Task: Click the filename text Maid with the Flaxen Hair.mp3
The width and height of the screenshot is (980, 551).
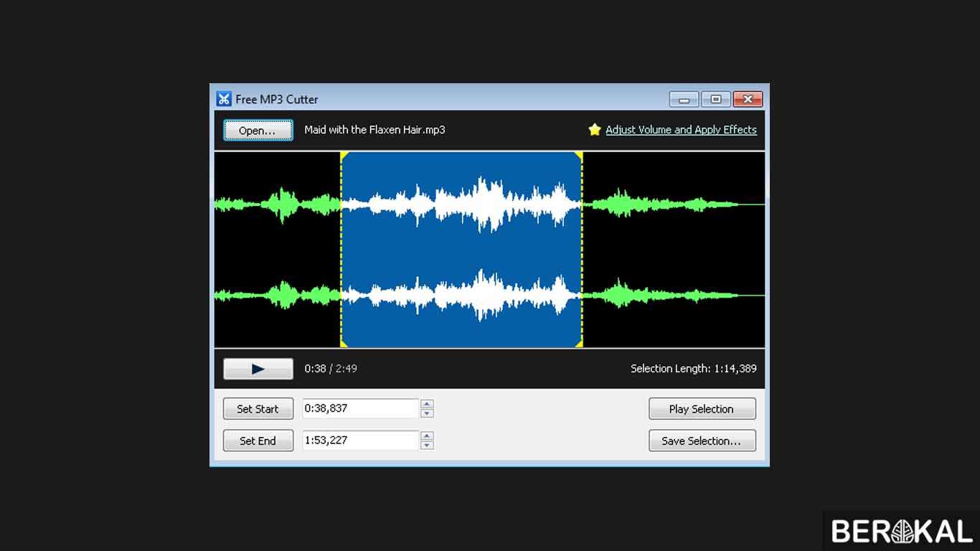Action: click(x=374, y=130)
